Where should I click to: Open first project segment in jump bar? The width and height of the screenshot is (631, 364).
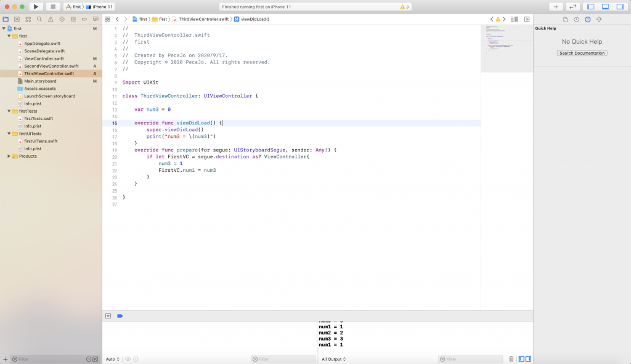tap(140, 19)
